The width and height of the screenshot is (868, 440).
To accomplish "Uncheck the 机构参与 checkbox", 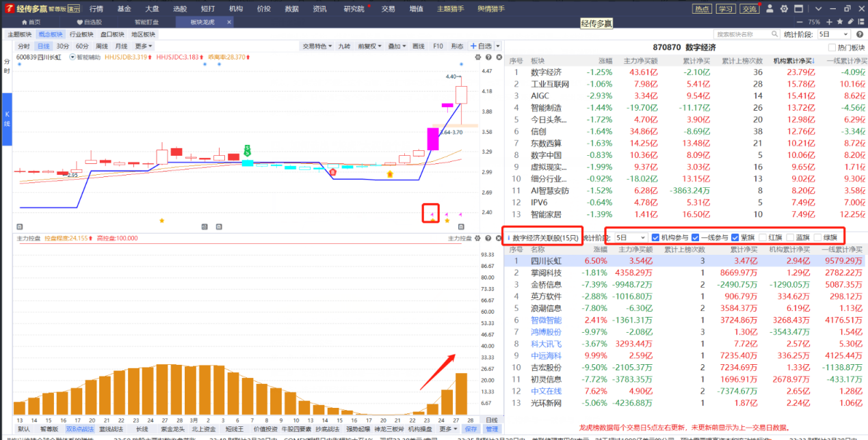I will point(655,237).
